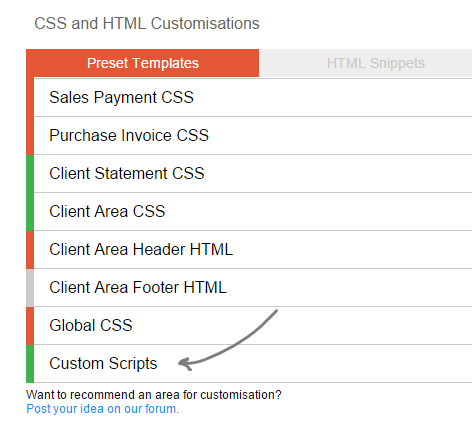Click grey status bar beside Client Area Footer HTML
Image resolution: width=472 pixels, height=444 pixels.
click(30, 288)
